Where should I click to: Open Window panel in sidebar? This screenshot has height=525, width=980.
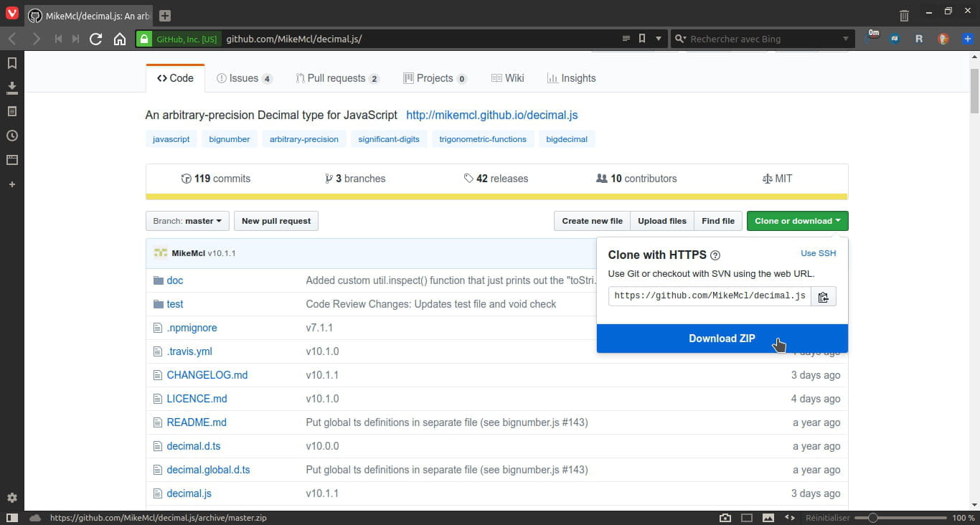click(11, 160)
